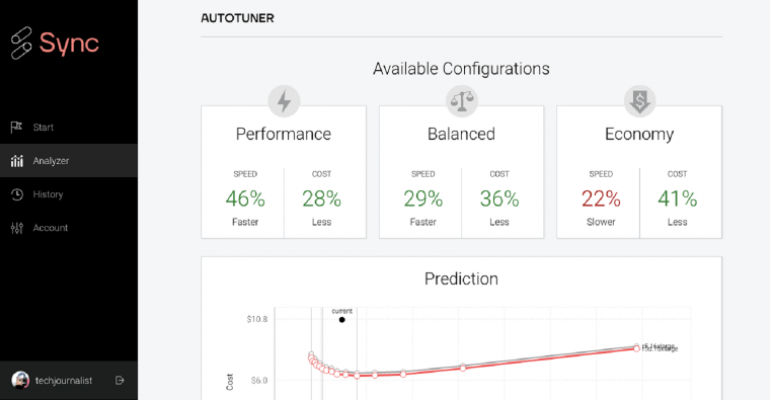Open the Account page

[x=50, y=228]
